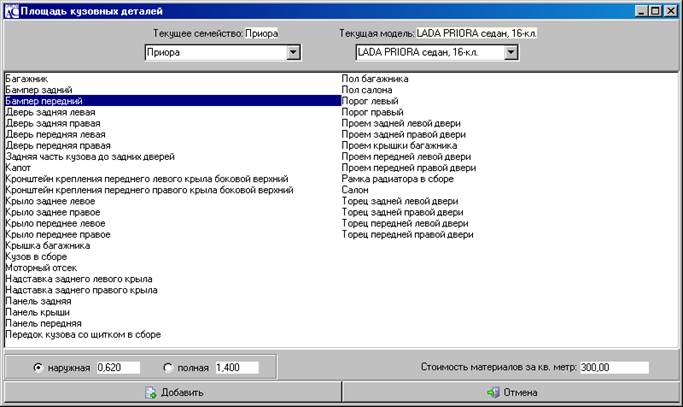
Task: Select Крыло заднее правое
Action: point(53,212)
